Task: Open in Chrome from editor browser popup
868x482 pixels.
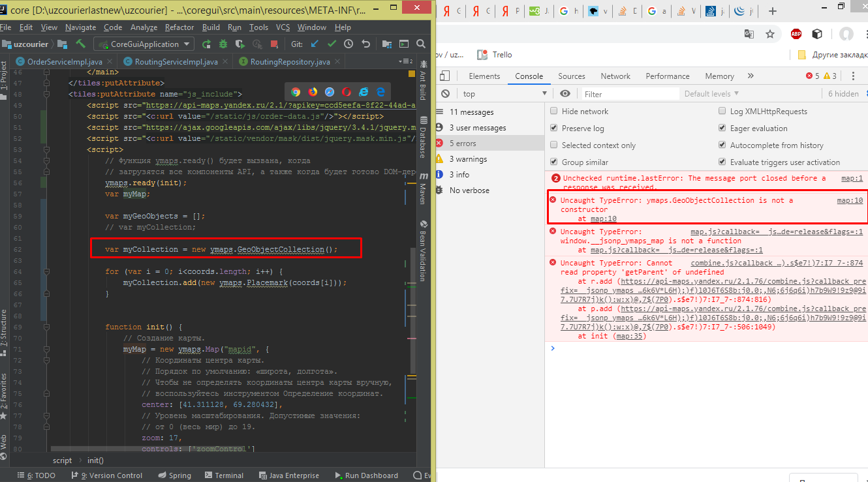Action: pyautogui.click(x=296, y=92)
